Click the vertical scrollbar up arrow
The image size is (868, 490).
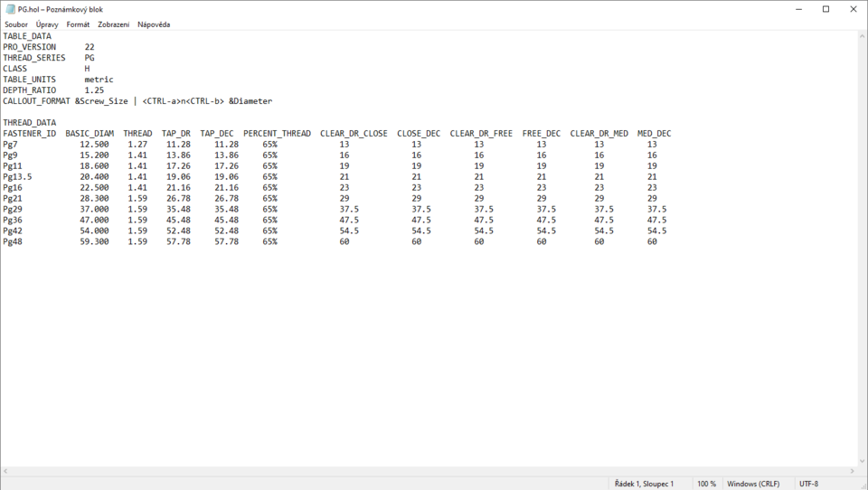coord(863,35)
